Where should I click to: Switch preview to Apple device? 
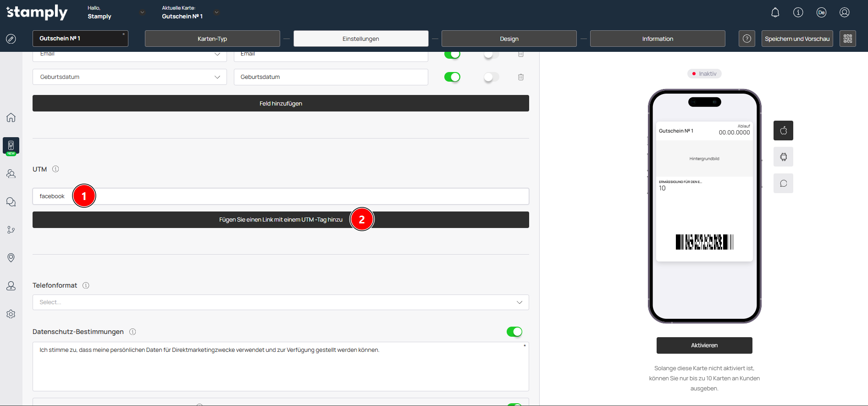783,131
